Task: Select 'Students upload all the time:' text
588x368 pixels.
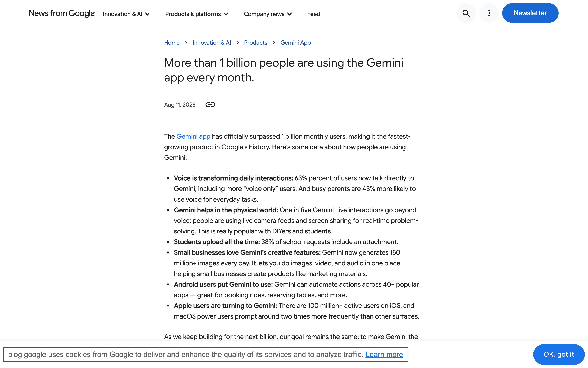Action: pos(217,242)
